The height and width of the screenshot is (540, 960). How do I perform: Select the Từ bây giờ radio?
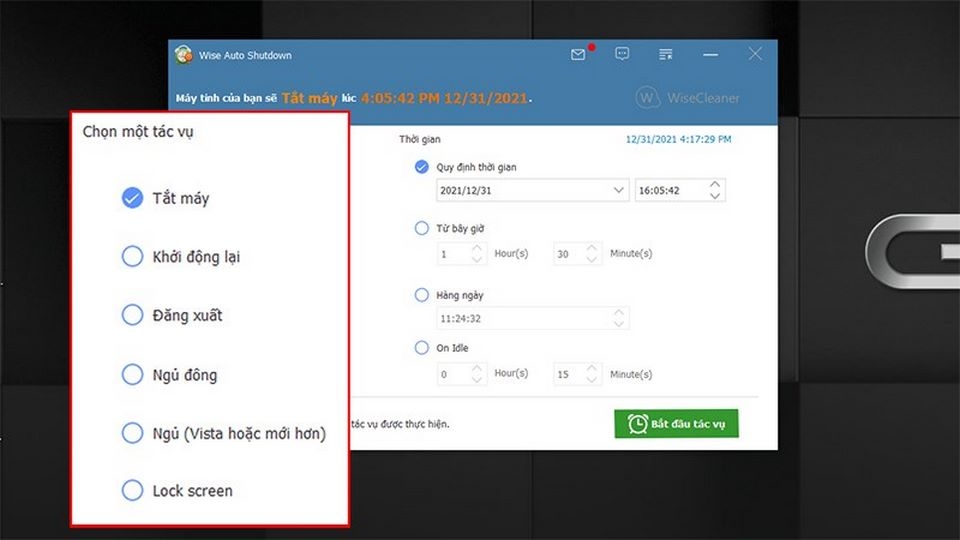pos(421,228)
